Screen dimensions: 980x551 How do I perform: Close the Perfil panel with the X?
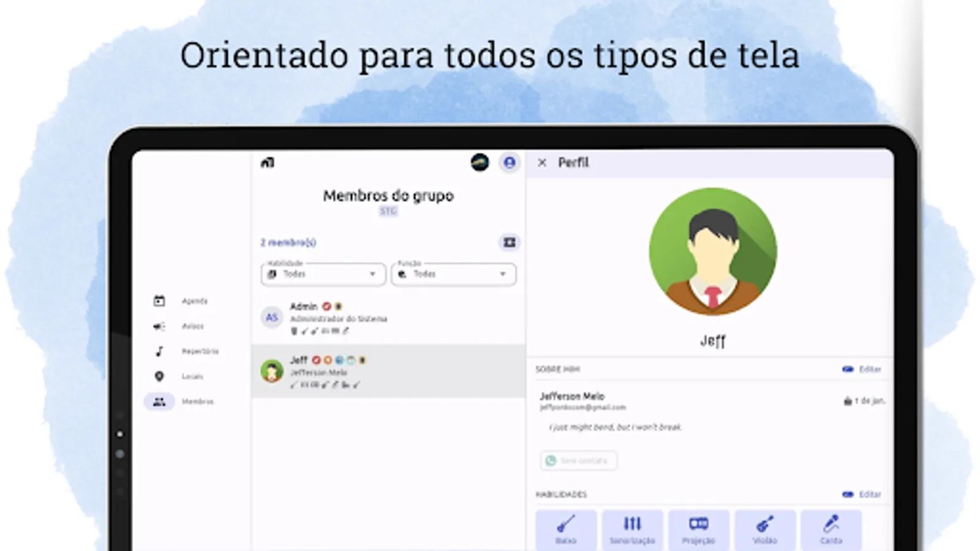click(x=542, y=163)
